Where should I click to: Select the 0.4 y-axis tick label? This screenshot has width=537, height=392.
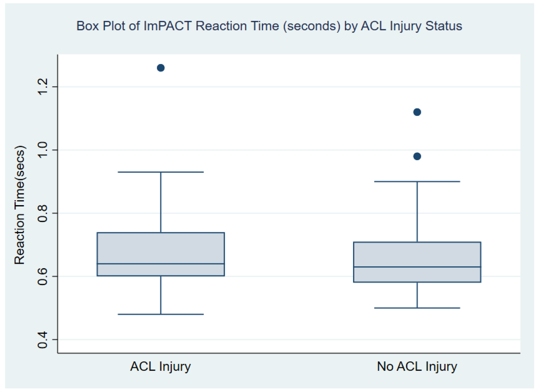[x=43, y=340]
